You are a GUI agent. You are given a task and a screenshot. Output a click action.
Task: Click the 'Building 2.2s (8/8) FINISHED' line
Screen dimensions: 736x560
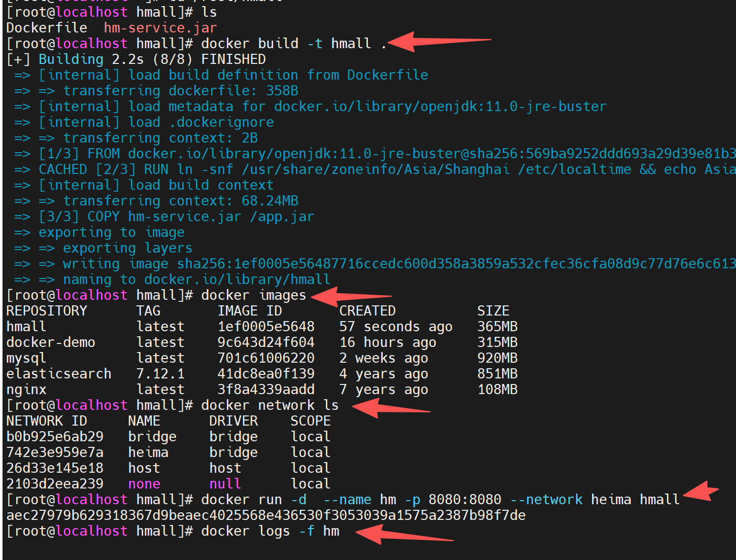tap(152, 59)
